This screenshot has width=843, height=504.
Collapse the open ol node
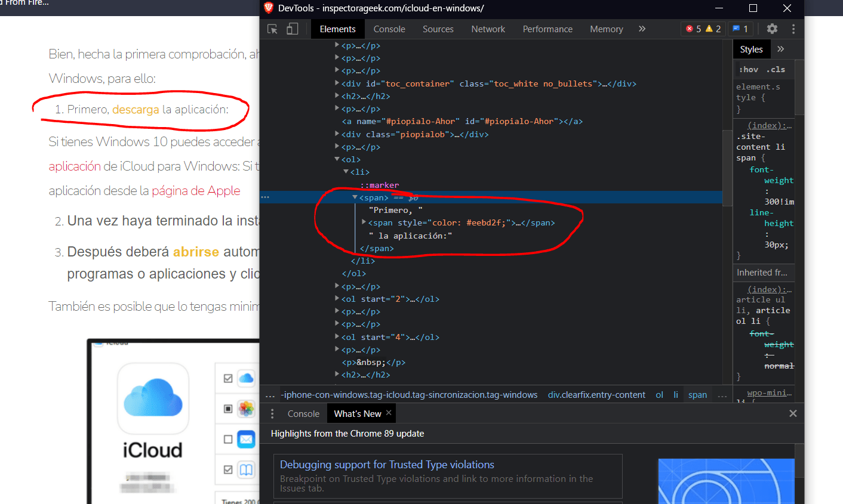coord(337,159)
